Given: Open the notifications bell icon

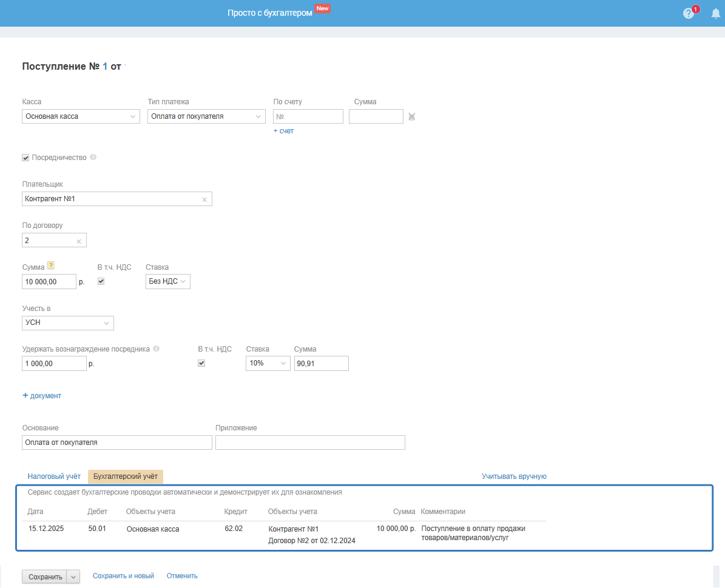Looking at the screenshot, I should click(715, 13).
